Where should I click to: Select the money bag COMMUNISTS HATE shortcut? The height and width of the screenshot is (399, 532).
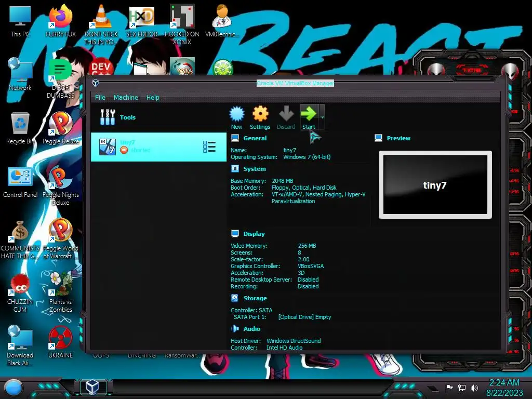pyautogui.click(x=20, y=240)
